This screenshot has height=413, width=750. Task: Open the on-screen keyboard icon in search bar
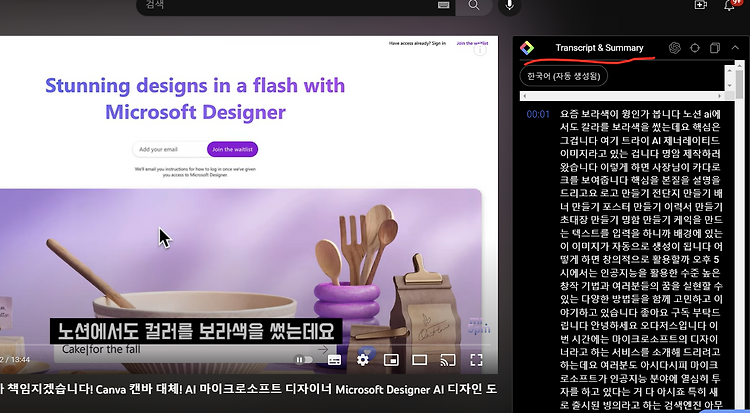pyautogui.click(x=443, y=5)
